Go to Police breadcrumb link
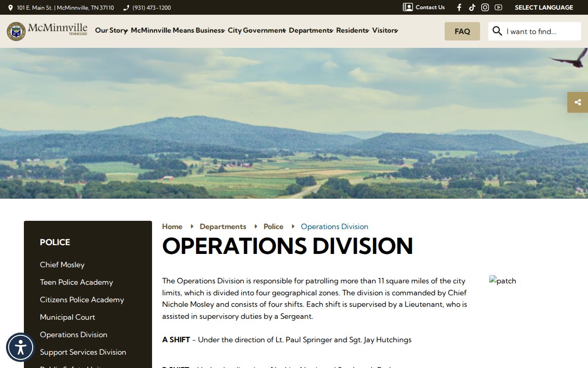The image size is (588, 368). (273, 226)
